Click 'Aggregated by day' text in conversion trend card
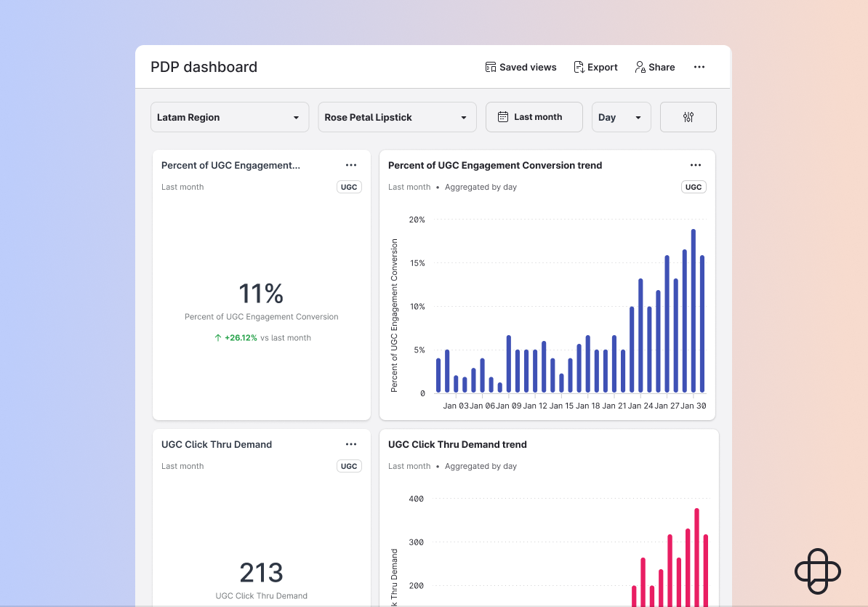 click(x=481, y=187)
